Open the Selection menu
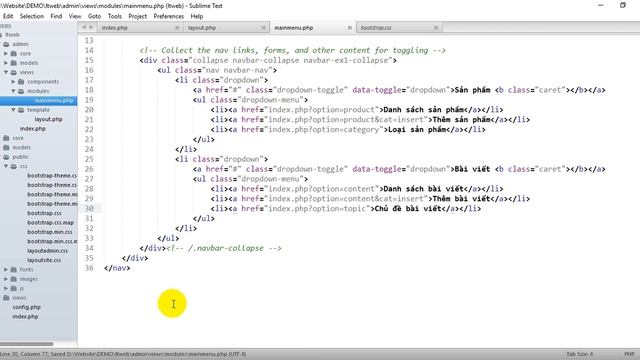Image resolution: width=640 pixels, height=360 pixels. click(31, 16)
